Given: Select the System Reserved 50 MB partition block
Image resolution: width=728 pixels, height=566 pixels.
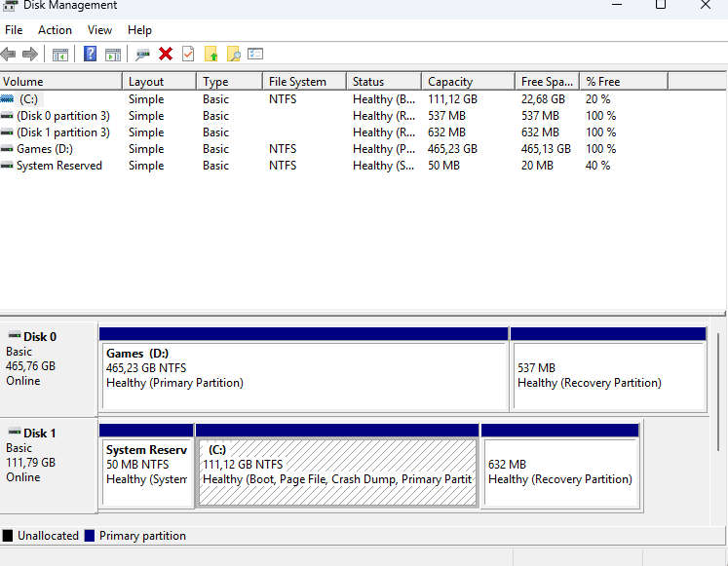Looking at the screenshot, I should click(146, 466).
